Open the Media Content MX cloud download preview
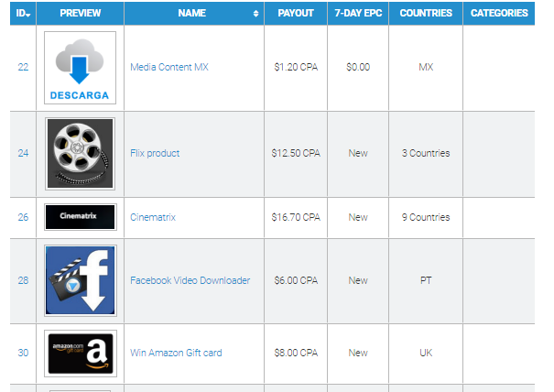The width and height of the screenshot is (554, 392). tap(80, 68)
